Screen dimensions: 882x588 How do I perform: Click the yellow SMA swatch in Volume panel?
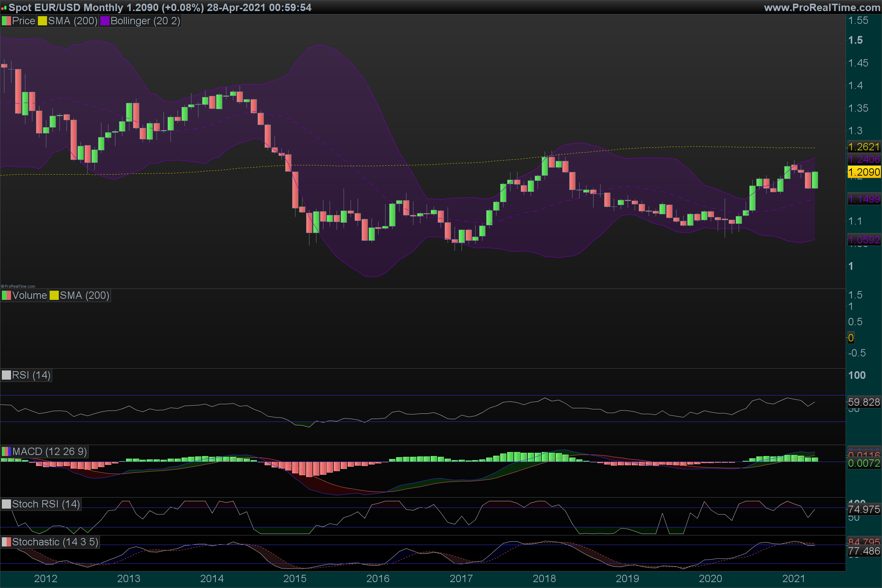pyautogui.click(x=54, y=295)
